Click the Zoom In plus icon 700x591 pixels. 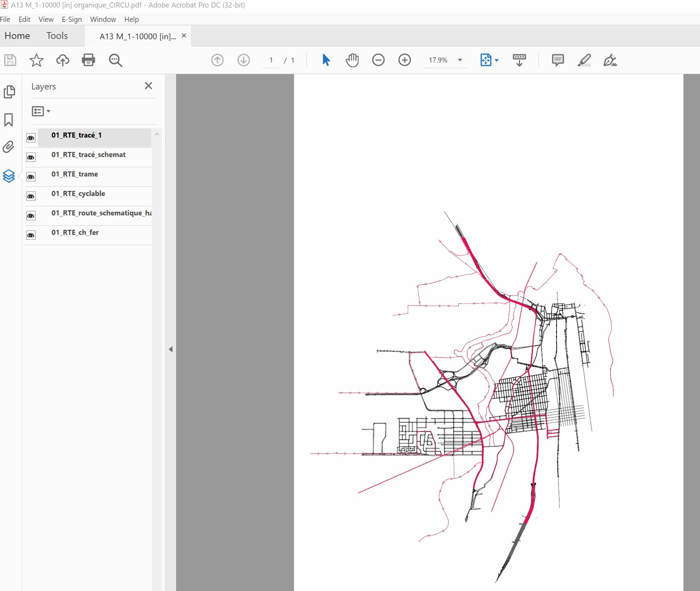(404, 60)
